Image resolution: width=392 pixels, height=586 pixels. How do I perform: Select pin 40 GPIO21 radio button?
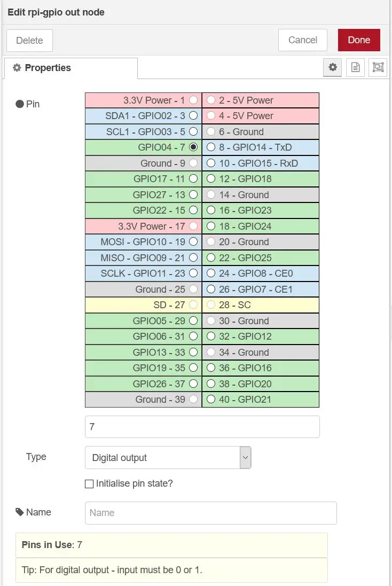(x=211, y=399)
